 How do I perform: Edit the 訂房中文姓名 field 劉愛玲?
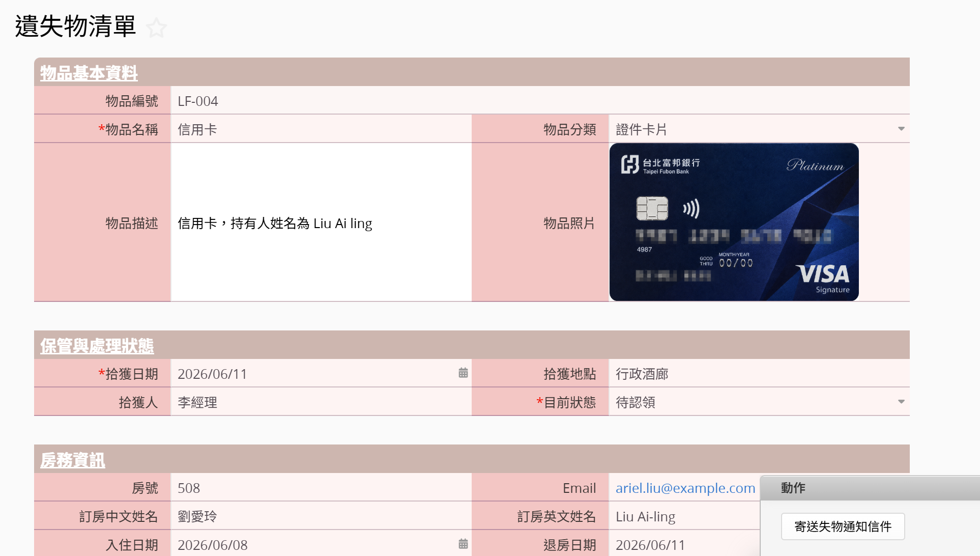(x=321, y=516)
